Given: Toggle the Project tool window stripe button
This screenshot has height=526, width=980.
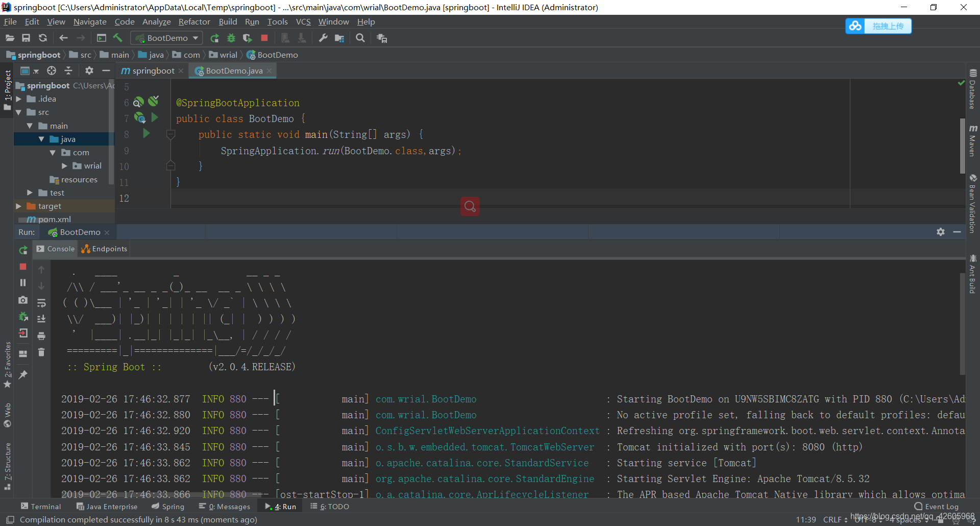Looking at the screenshot, I should click(7, 90).
